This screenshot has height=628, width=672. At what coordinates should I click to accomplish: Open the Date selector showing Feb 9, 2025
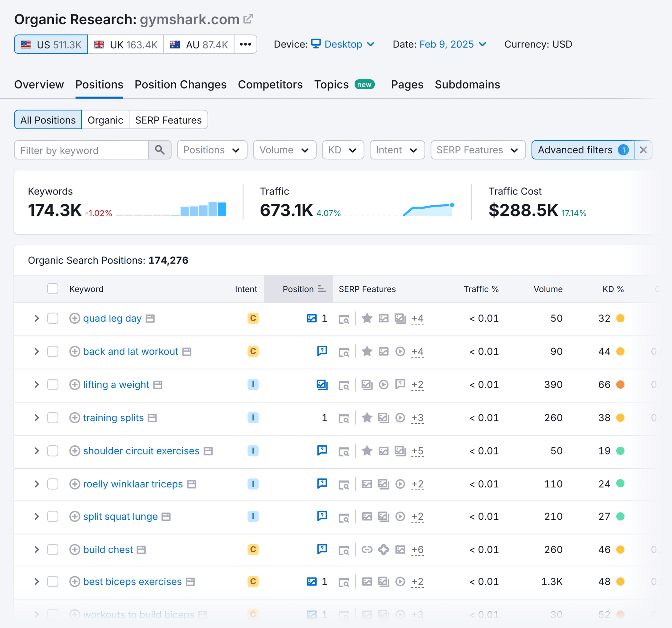(453, 44)
